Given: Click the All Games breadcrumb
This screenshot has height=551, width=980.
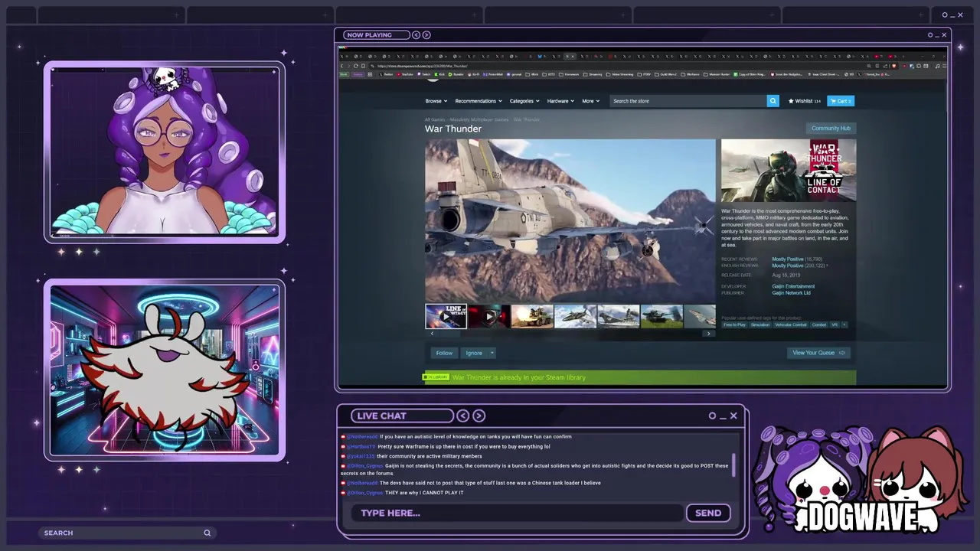Looking at the screenshot, I should [435, 120].
